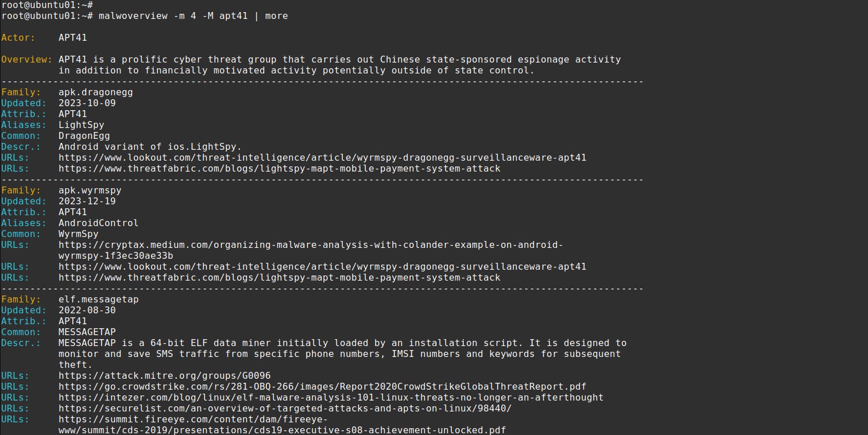Viewport: 868px width, 435px height.
Task: Click the apk.dragonegg family name
Action: coord(95,92)
